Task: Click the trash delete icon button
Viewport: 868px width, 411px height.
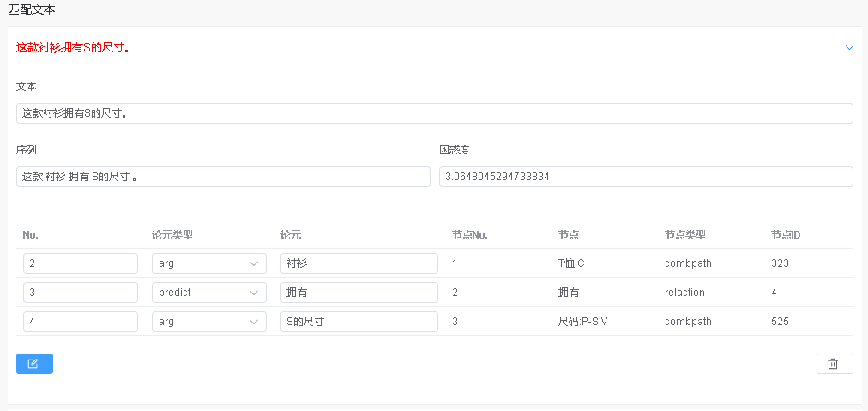Action: click(x=834, y=364)
